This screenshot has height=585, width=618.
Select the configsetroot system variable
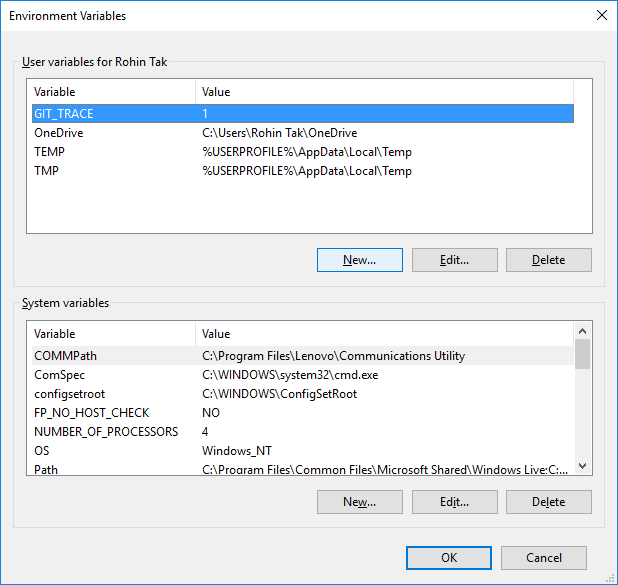(303, 394)
